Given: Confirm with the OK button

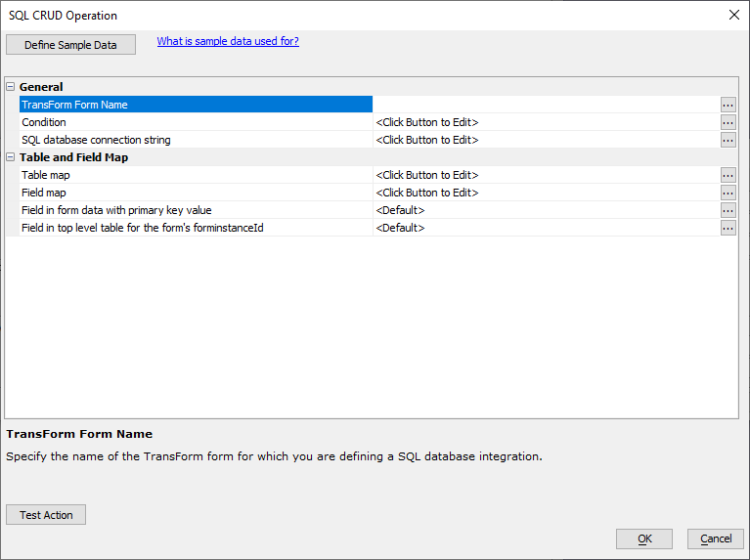Looking at the screenshot, I should click(x=644, y=538).
